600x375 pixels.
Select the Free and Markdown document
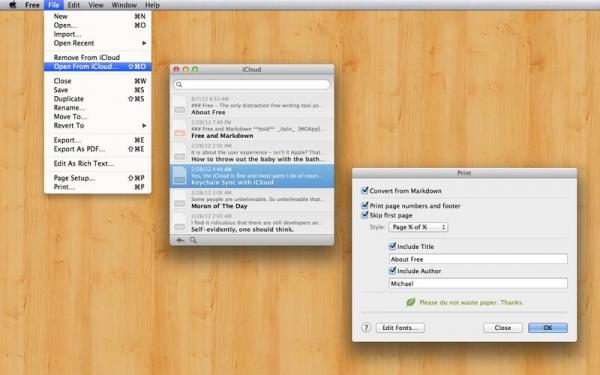(x=252, y=129)
